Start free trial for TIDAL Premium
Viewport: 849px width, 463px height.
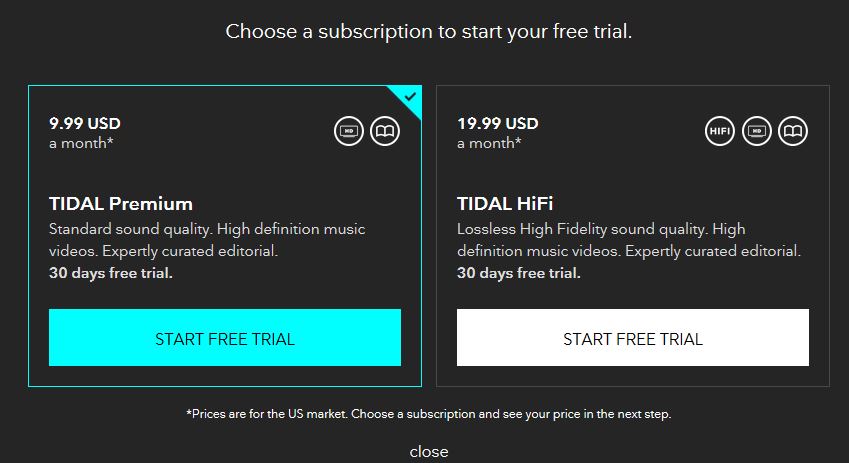[x=225, y=338]
